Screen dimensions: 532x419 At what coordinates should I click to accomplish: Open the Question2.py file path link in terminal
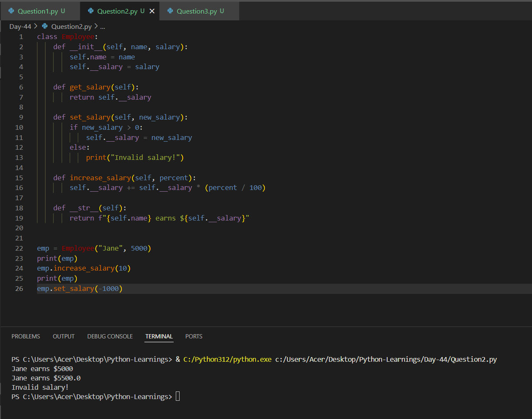tap(386, 359)
